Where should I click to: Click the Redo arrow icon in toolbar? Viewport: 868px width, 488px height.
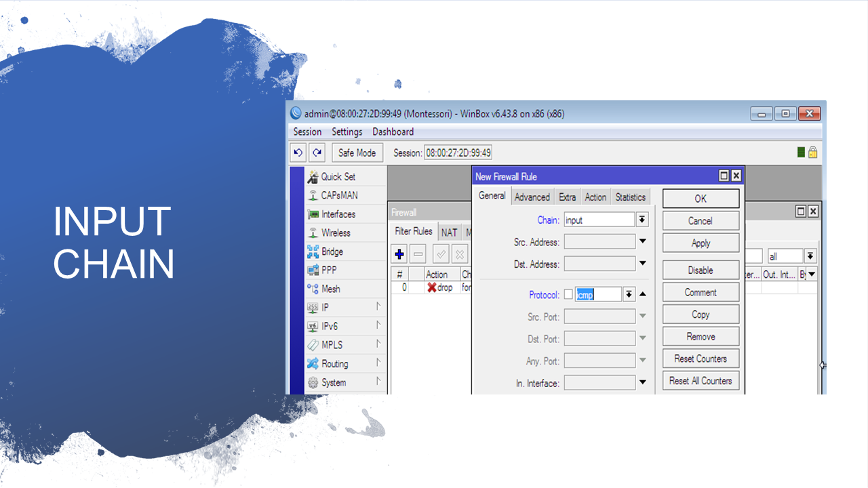317,152
